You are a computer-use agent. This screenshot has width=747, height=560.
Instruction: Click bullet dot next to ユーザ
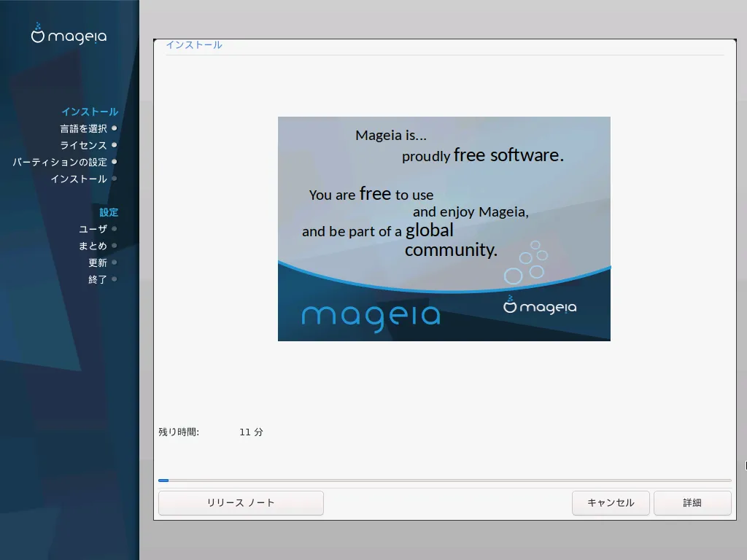[x=115, y=228]
